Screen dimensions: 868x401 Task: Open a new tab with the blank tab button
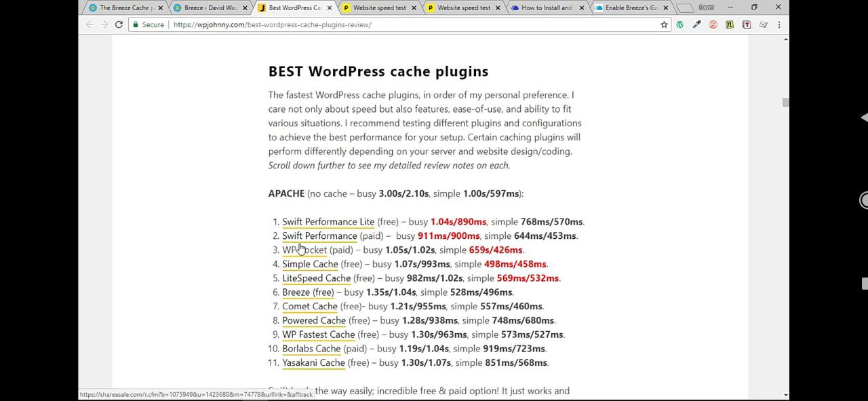click(685, 8)
